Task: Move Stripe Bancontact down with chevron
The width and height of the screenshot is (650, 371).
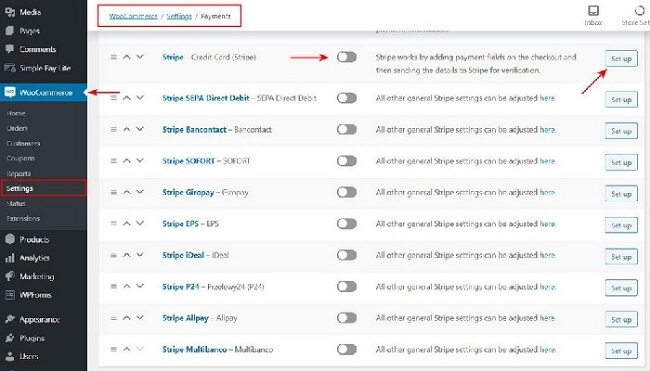Action: pyautogui.click(x=140, y=129)
